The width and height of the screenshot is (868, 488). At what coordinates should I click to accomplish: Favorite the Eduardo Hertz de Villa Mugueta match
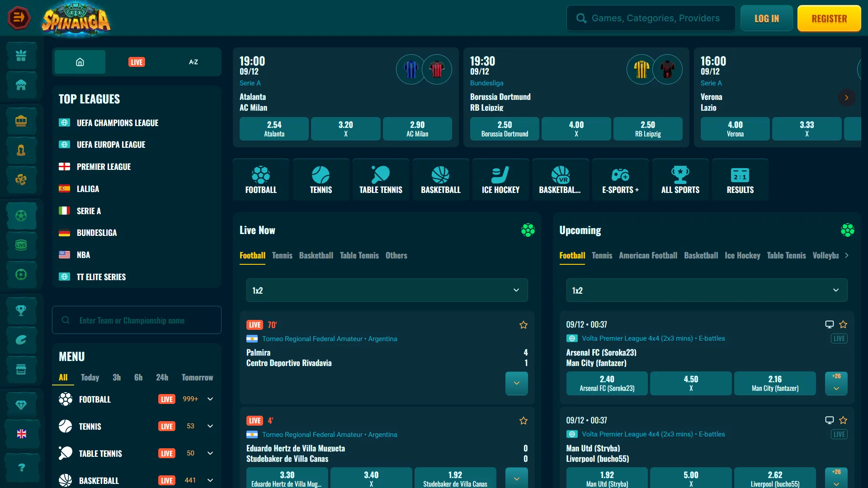click(524, 421)
